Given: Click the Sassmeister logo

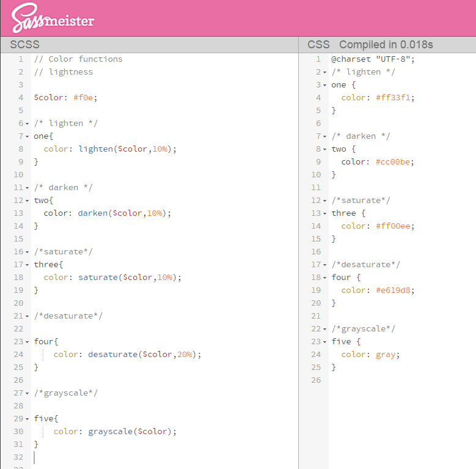Looking at the screenshot, I should [53, 18].
